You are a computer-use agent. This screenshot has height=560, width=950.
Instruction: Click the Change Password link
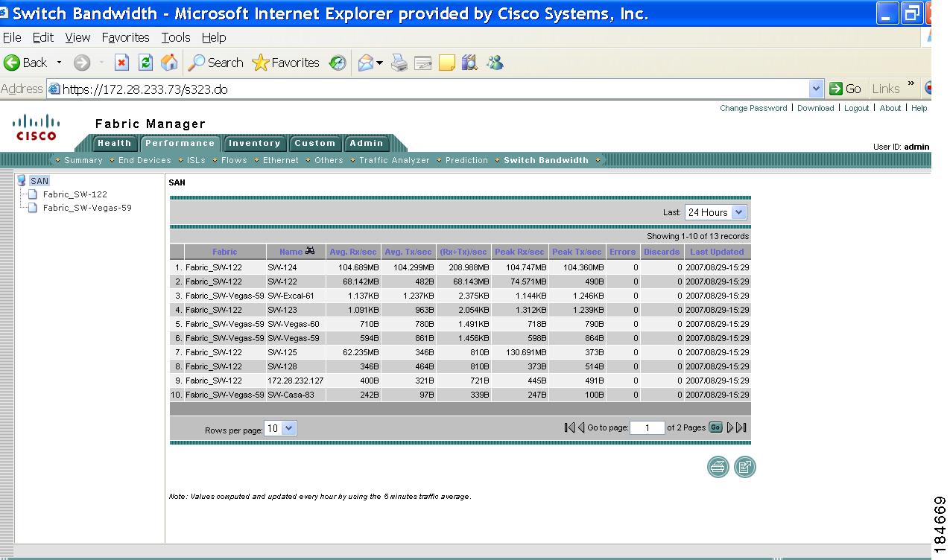pyautogui.click(x=753, y=108)
